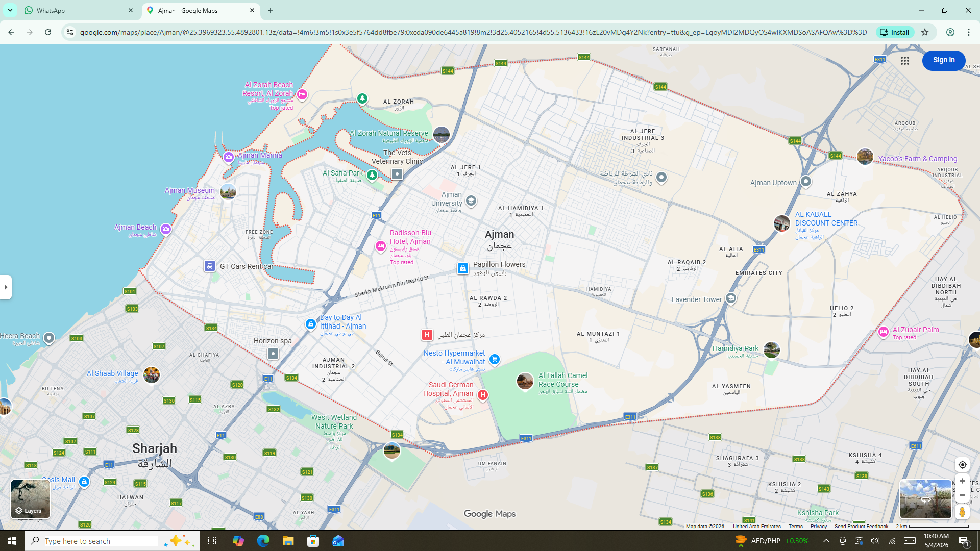
Task: Bookmark this page with star icon
Action: (925, 32)
